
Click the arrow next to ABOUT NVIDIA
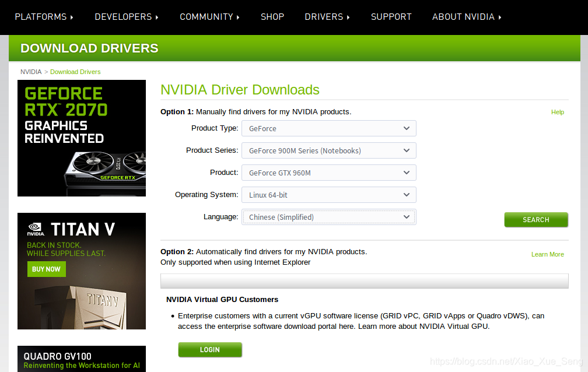(x=499, y=17)
